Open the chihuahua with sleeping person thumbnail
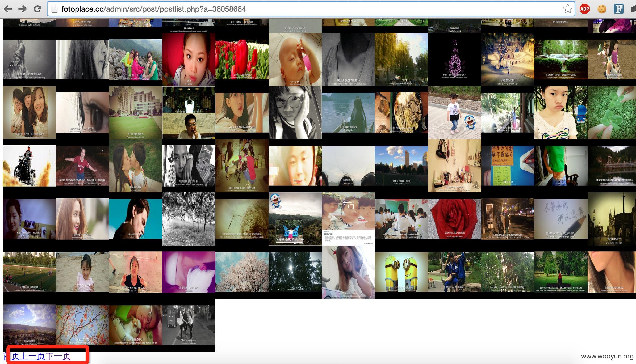Image resolution: width=636 pixels, height=364 pixels. click(136, 325)
